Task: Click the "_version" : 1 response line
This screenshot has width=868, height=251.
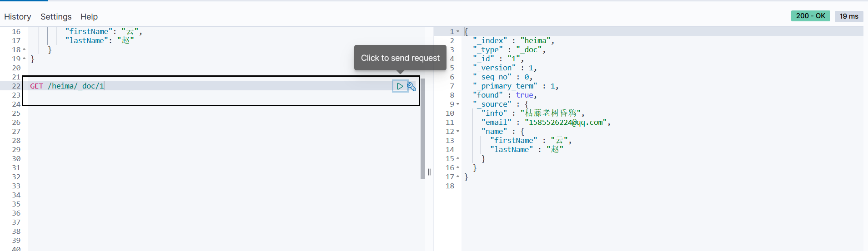Action: click(x=505, y=68)
